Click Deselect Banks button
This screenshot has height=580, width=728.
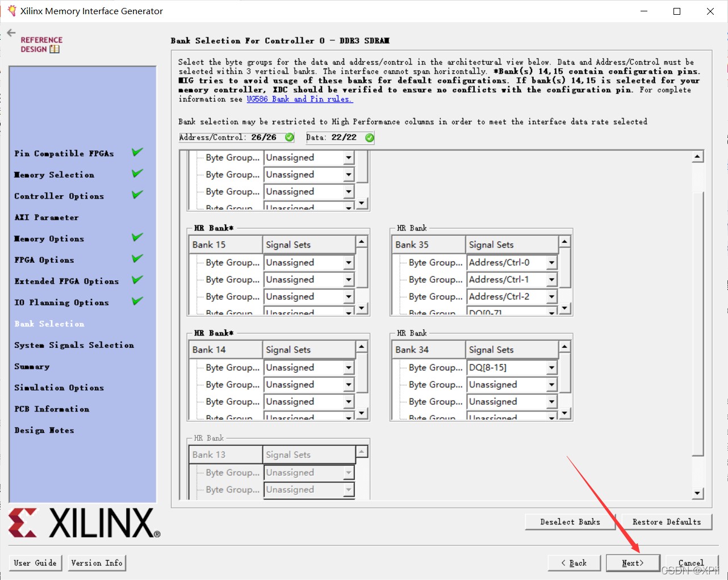(x=570, y=522)
